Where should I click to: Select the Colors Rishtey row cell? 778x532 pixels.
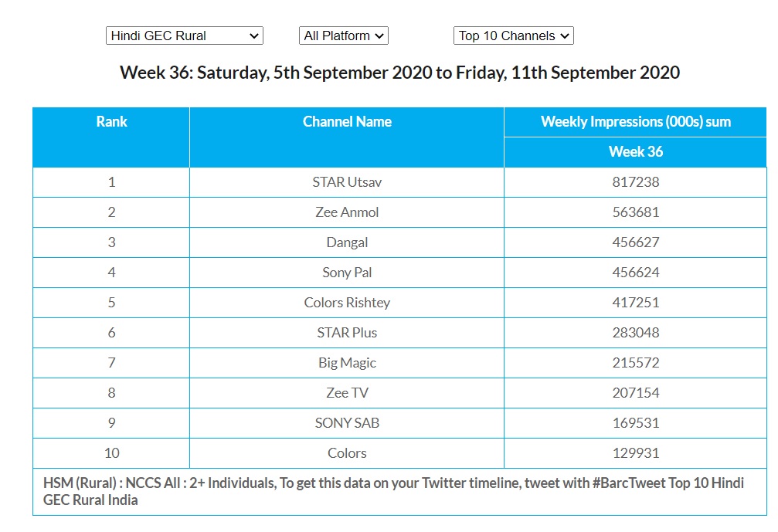[347, 303]
